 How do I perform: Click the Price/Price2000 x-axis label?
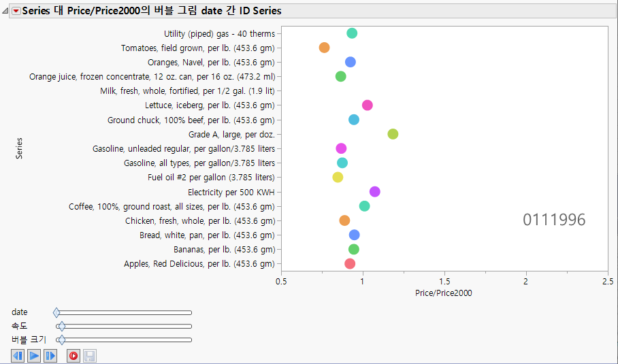[x=443, y=293]
